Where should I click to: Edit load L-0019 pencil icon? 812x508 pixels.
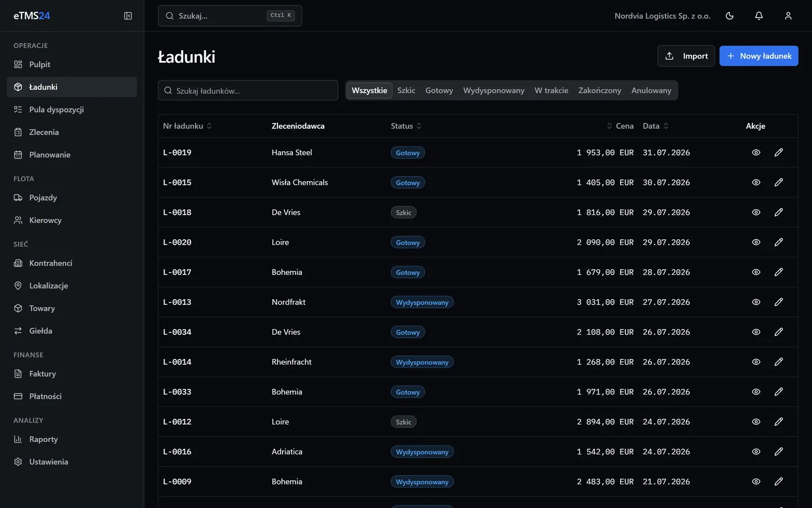(779, 152)
